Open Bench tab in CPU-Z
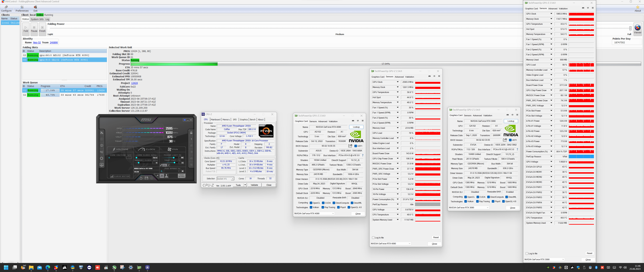Screen dimensions: 644x272 (x=253, y=120)
